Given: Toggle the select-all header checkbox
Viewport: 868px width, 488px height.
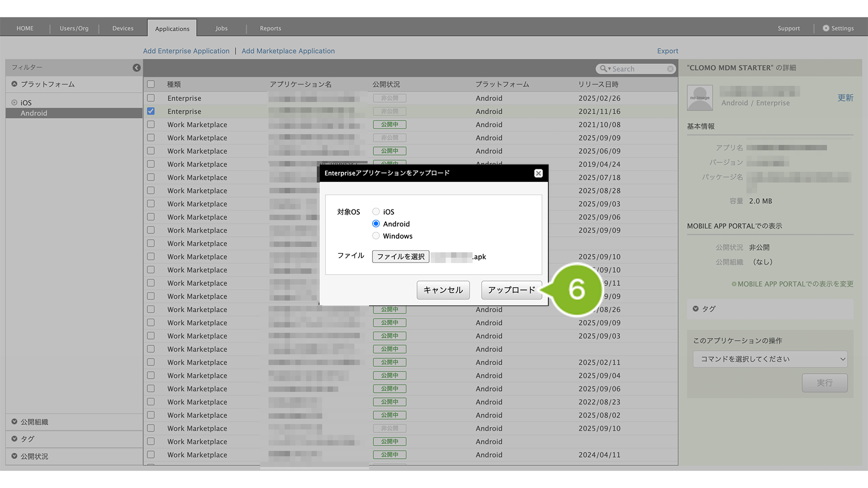Looking at the screenshot, I should point(151,84).
